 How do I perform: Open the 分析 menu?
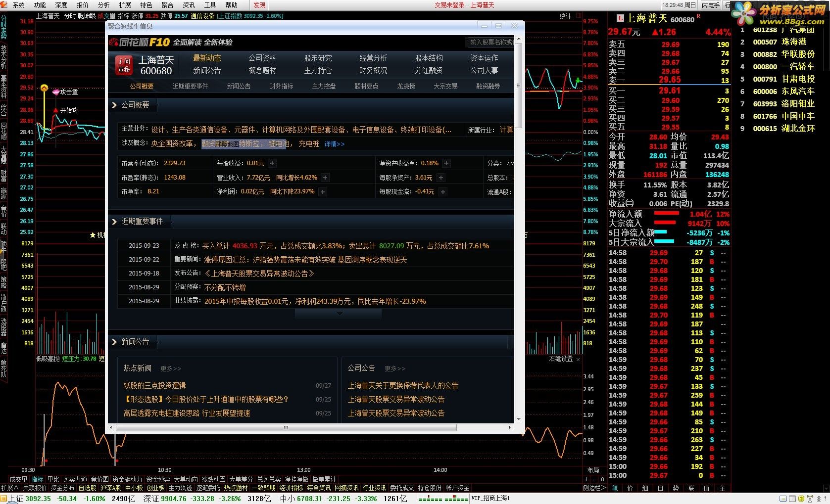tap(103, 5)
